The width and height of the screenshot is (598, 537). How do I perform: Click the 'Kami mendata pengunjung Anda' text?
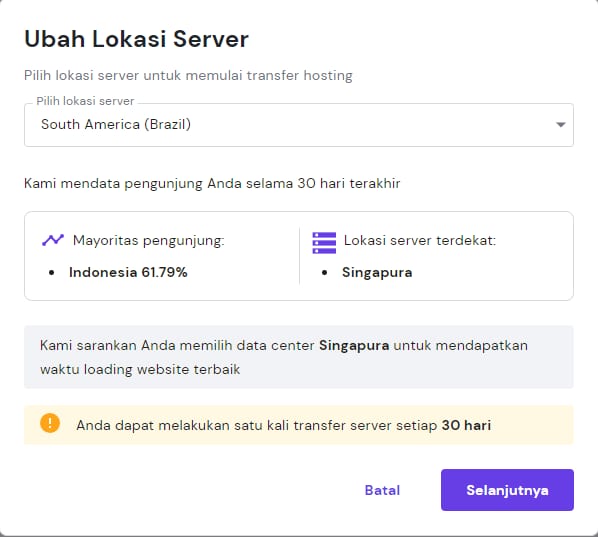pos(212,183)
